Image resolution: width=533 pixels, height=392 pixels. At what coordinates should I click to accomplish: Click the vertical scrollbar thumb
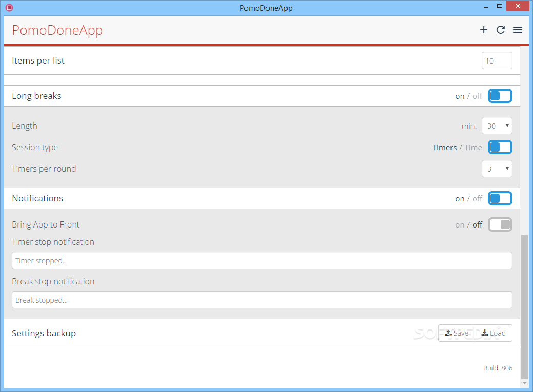point(524,306)
